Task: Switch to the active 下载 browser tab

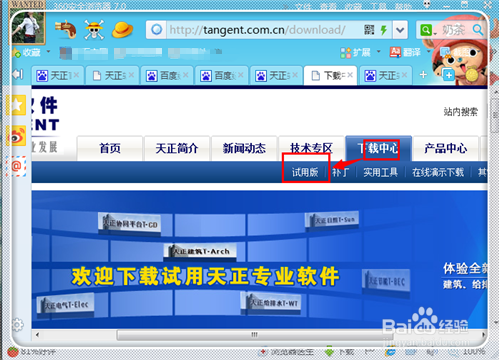Action: tap(330, 76)
